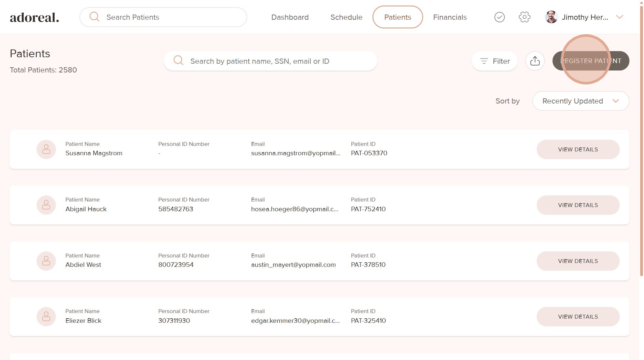644x360 pixels.
Task: Click Jimothy's profile photo
Action: [551, 17]
